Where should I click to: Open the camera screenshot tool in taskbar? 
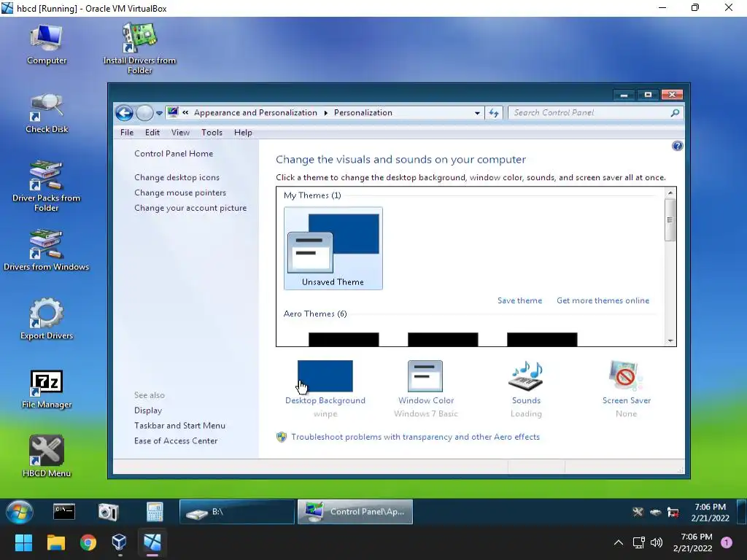[x=108, y=512]
